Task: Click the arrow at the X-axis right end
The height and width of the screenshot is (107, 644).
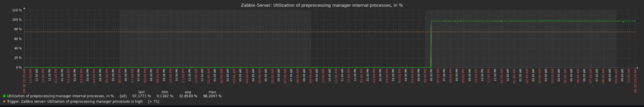Action: coord(638,67)
